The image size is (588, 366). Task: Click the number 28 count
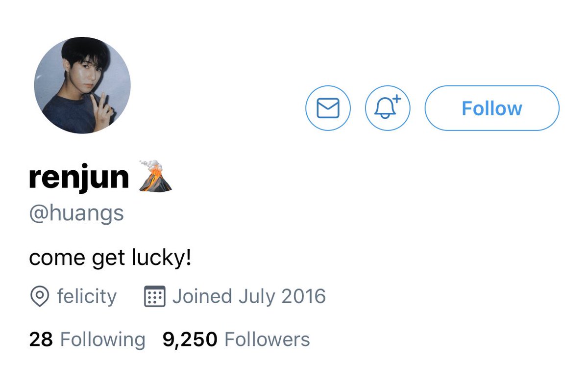coord(41,340)
